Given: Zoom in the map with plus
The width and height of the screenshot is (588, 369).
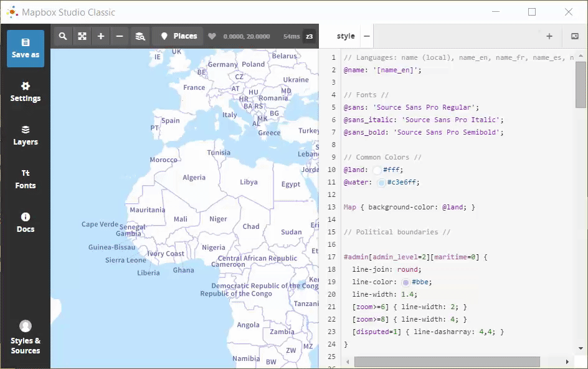Looking at the screenshot, I should coord(101,36).
